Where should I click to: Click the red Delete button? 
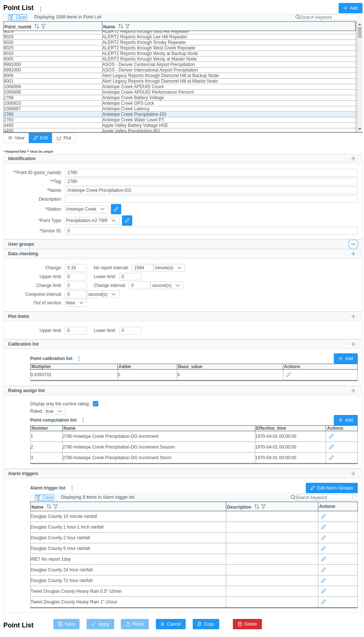coord(247,624)
